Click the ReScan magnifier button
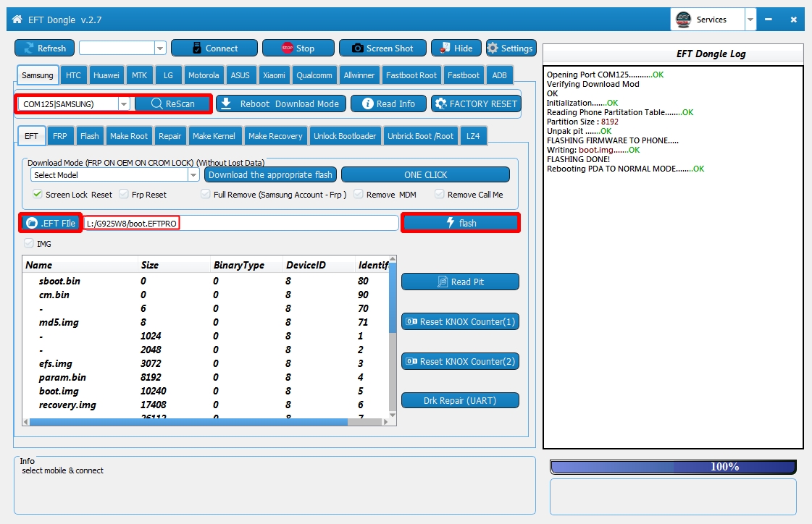This screenshot has width=812, height=524. pyautogui.click(x=173, y=103)
